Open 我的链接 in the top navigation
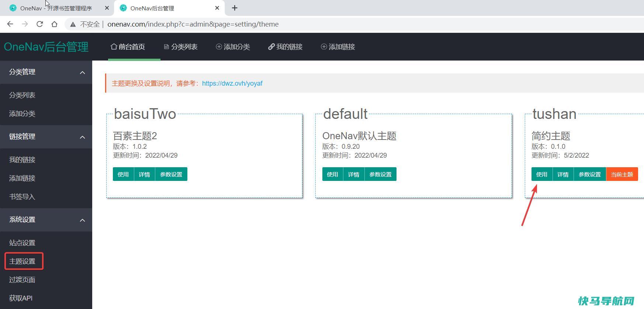The image size is (644, 309). pyautogui.click(x=285, y=47)
